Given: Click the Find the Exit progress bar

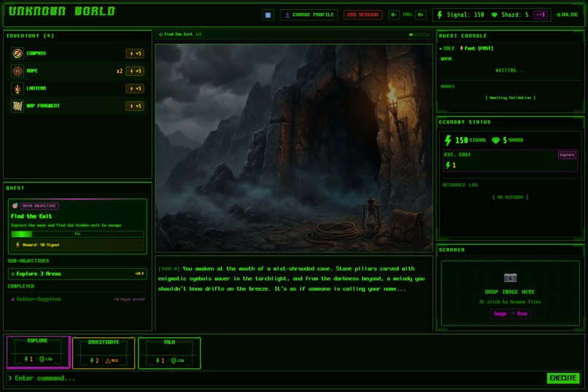Looking at the screenshot, I should (77, 234).
